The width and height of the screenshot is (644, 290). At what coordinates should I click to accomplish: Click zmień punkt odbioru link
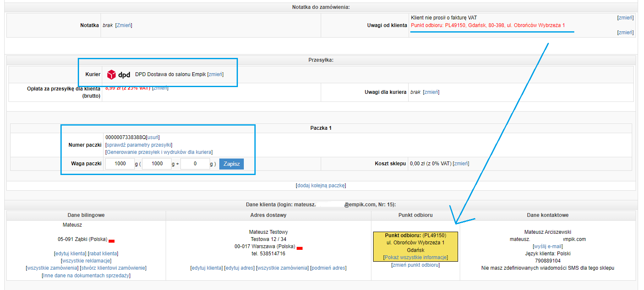click(415, 265)
